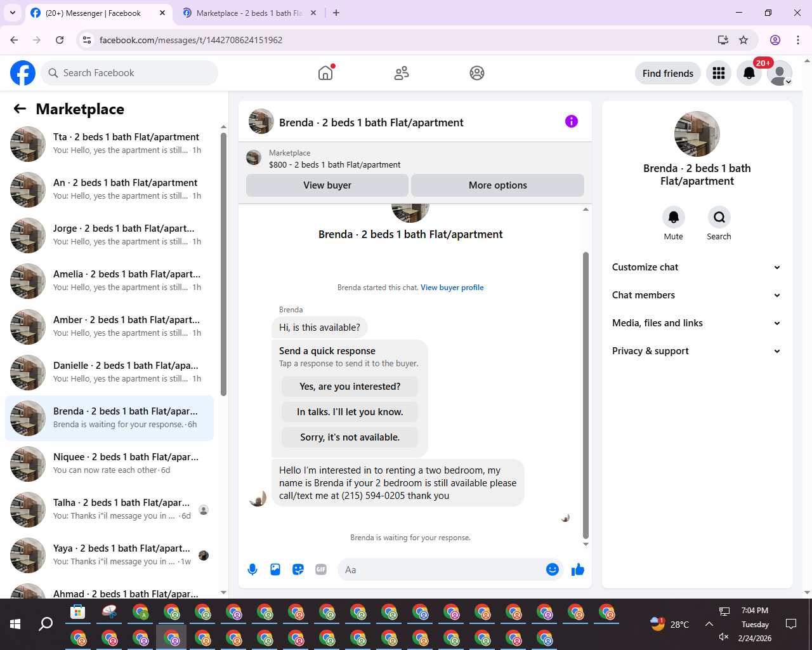
Task: Open Chrome profile icon in toolbar
Action: click(775, 40)
